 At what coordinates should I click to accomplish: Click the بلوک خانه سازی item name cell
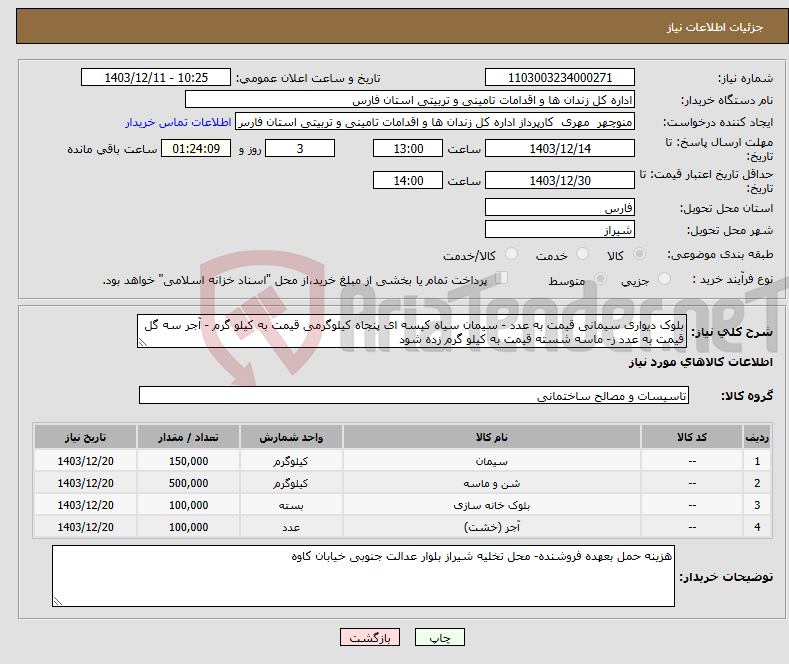(492, 505)
